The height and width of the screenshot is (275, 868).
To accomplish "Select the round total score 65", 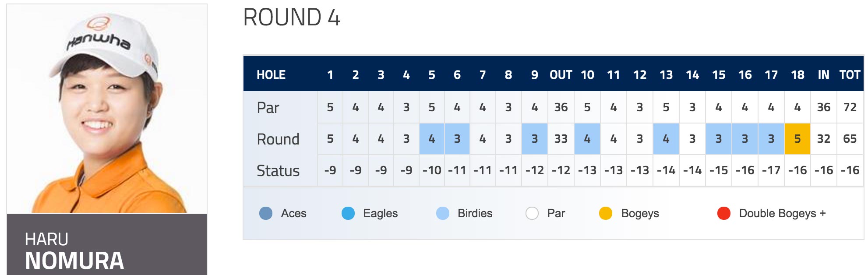I will click(x=850, y=139).
